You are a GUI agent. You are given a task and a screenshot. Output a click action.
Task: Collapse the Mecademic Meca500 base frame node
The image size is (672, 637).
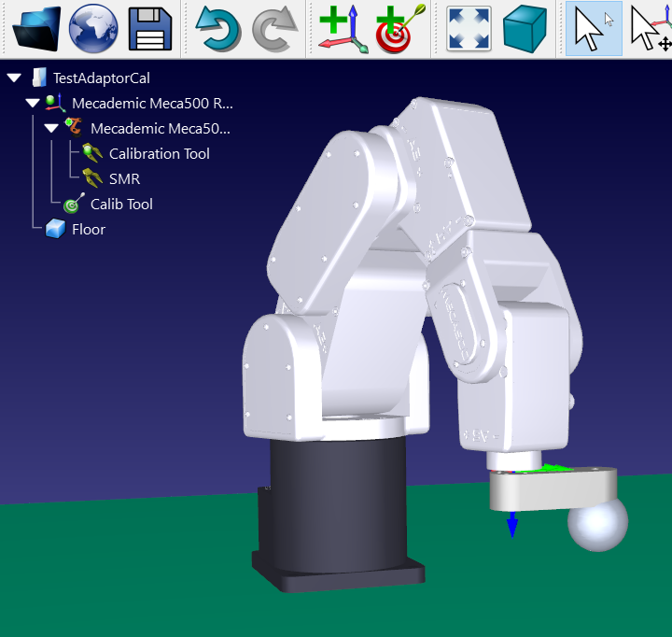(x=33, y=104)
